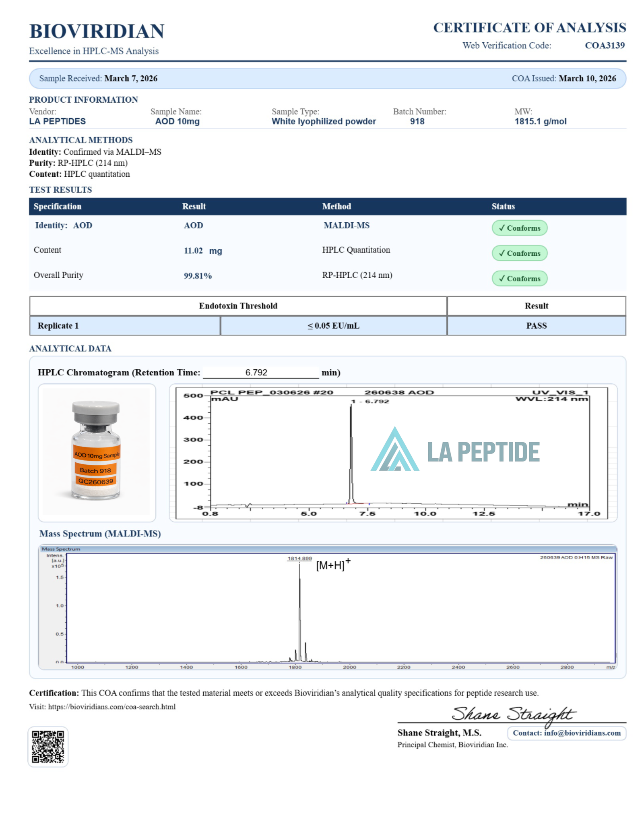Image resolution: width=644 pixels, height=834 pixels.
Task: Click the 99.81% purity result
Action: [x=198, y=276]
